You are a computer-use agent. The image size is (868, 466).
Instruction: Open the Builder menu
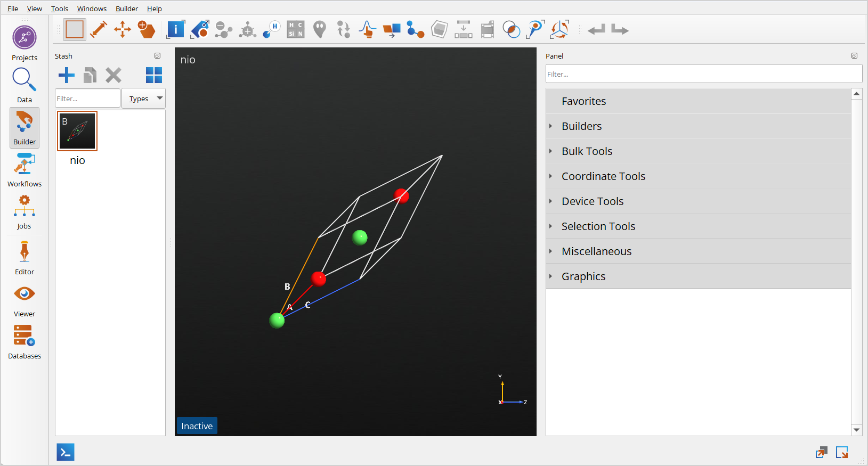point(127,9)
